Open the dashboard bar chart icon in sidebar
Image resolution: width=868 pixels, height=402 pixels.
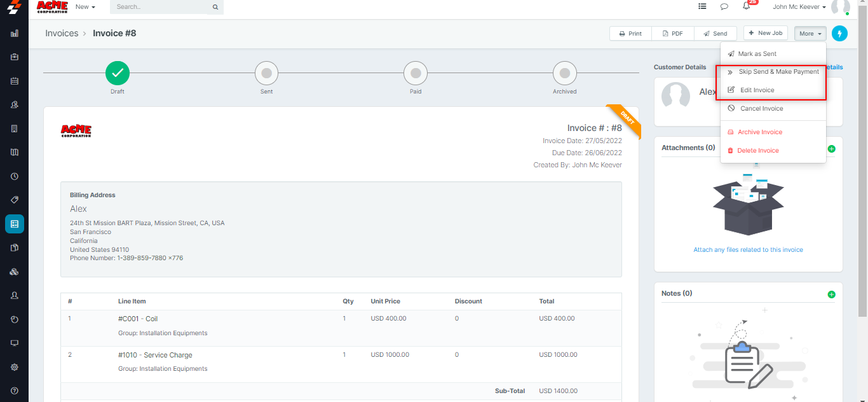tap(14, 33)
